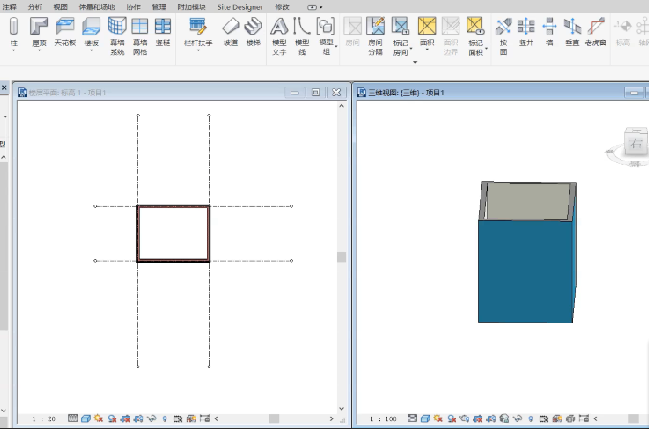
Task: Select the 柱 (Column) tool icon
Action: click(x=14, y=27)
